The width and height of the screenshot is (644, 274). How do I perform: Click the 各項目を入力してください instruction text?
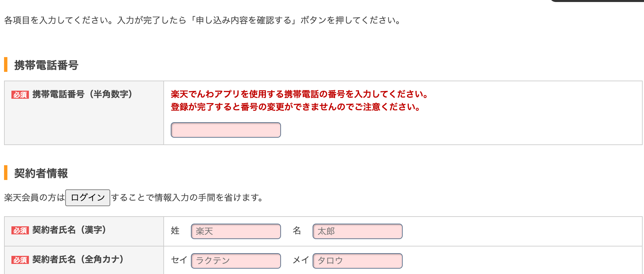(202, 20)
